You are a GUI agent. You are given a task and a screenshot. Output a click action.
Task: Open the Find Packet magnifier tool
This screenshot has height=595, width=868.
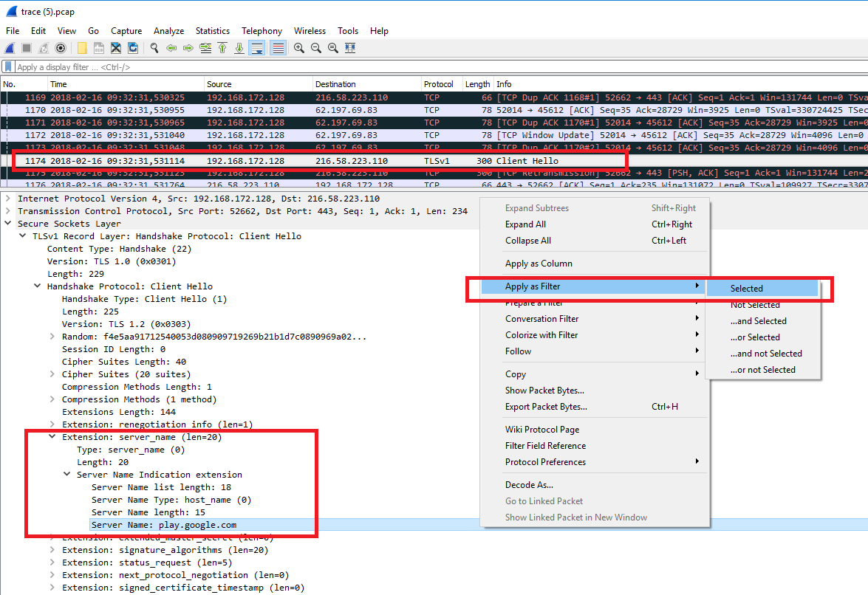[154, 47]
